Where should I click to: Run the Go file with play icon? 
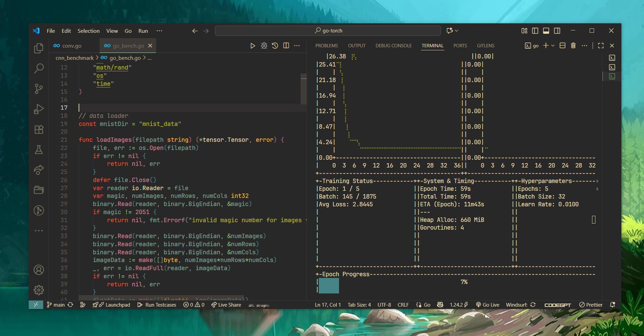(x=252, y=46)
